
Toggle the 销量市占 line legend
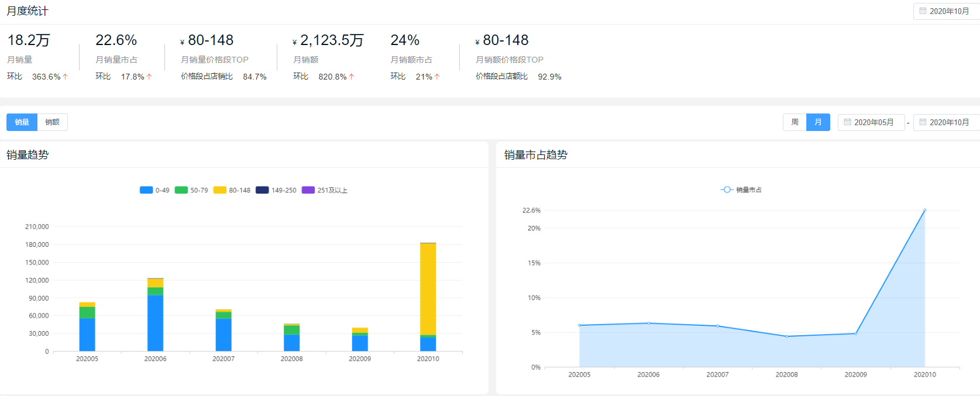pos(741,190)
